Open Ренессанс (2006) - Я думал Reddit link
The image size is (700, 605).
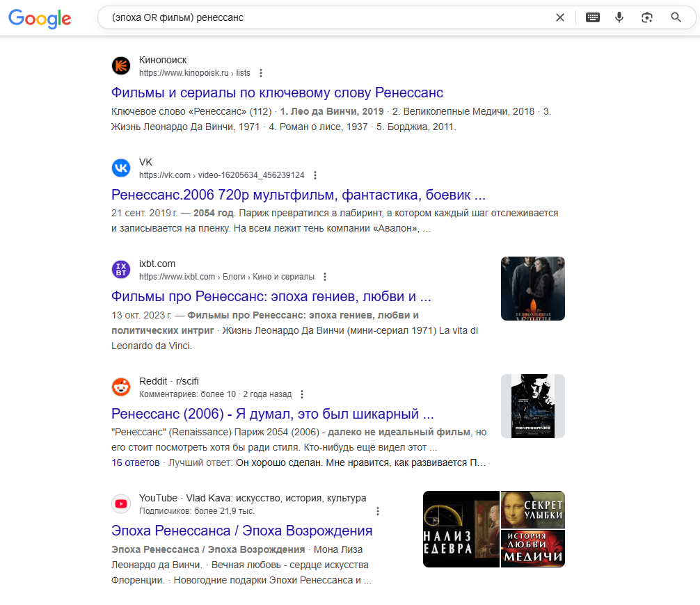pyautogui.click(x=272, y=414)
